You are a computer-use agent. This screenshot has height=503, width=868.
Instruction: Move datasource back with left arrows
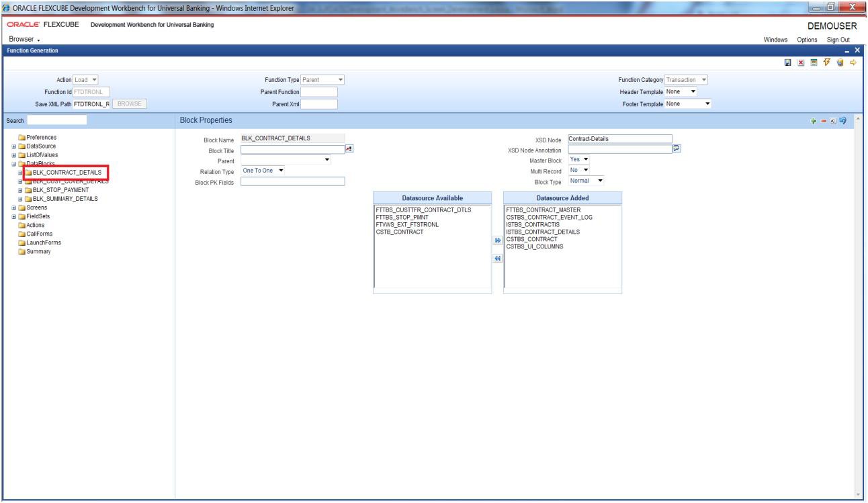point(498,257)
